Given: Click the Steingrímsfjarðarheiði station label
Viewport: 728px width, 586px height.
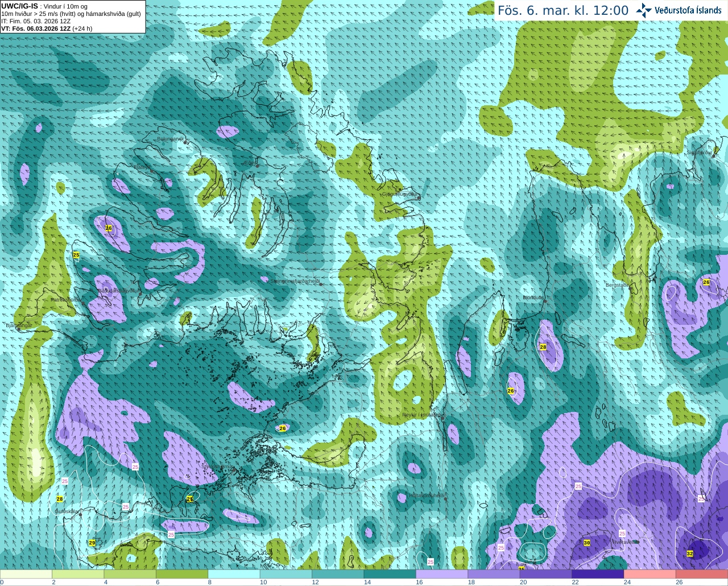Looking at the screenshot, I should click(x=295, y=281).
